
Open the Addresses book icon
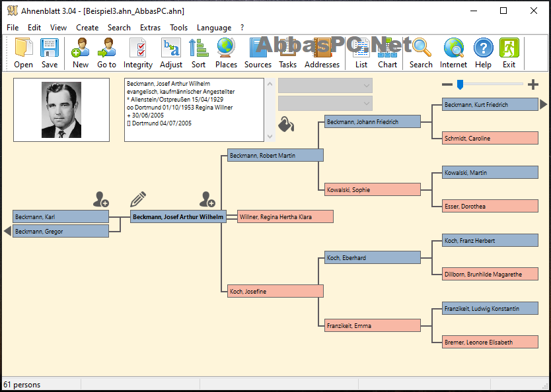(322, 48)
